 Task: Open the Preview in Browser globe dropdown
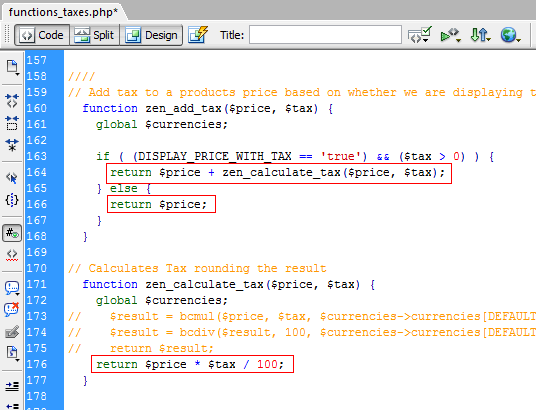[510, 35]
